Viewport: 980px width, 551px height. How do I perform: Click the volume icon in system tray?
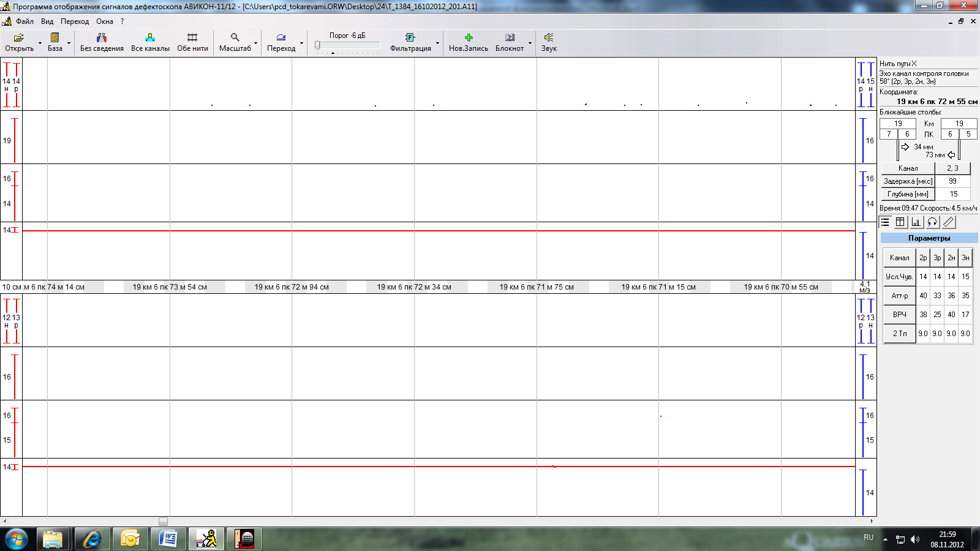[915, 539]
